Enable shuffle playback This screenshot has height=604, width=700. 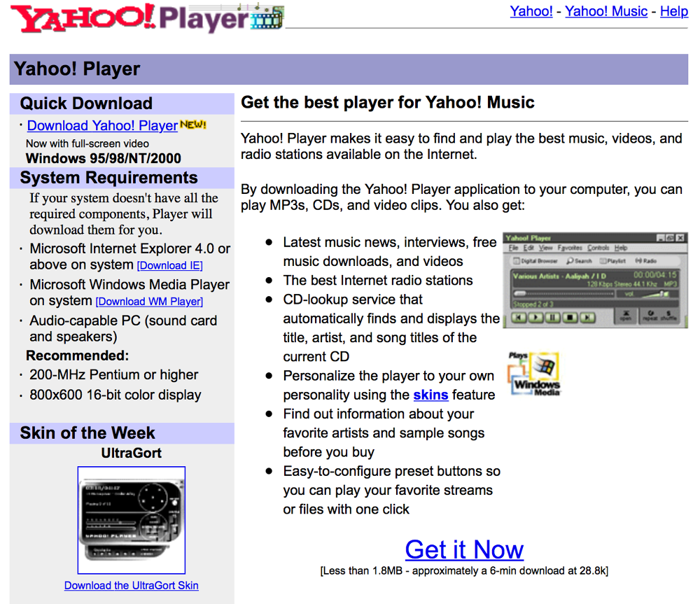tap(668, 315)
